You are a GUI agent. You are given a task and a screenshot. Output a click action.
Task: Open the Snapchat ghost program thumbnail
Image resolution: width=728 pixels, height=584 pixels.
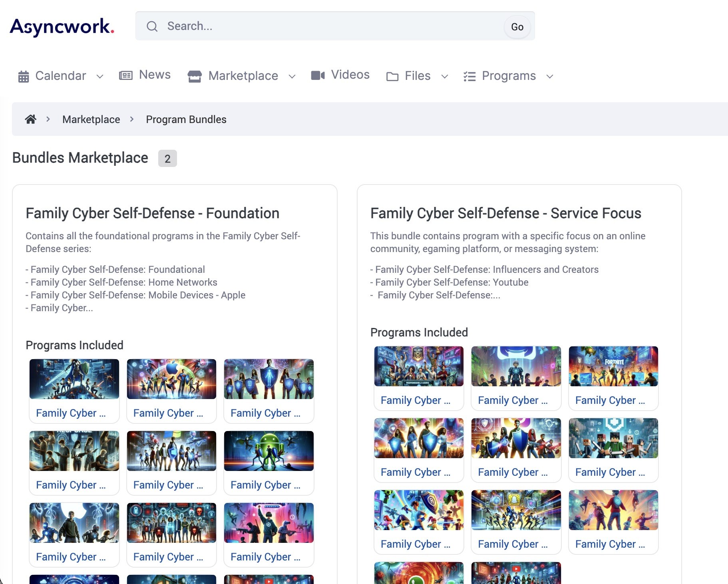(516, 510)
